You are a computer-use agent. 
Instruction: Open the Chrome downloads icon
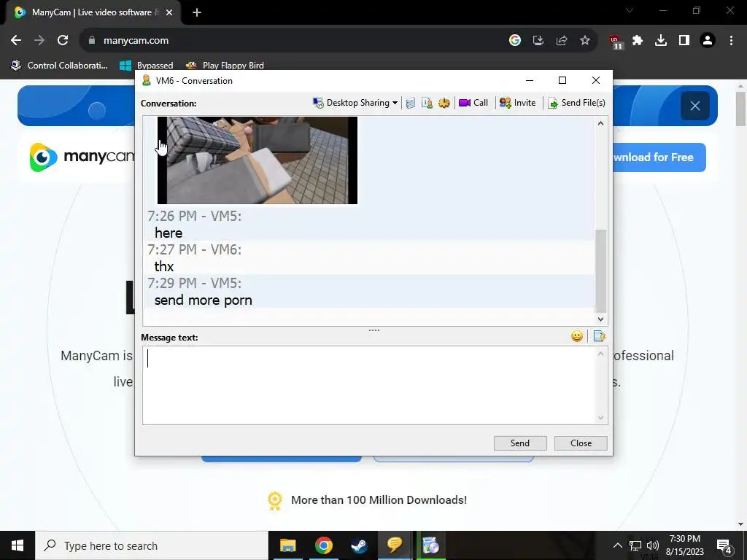661,41
